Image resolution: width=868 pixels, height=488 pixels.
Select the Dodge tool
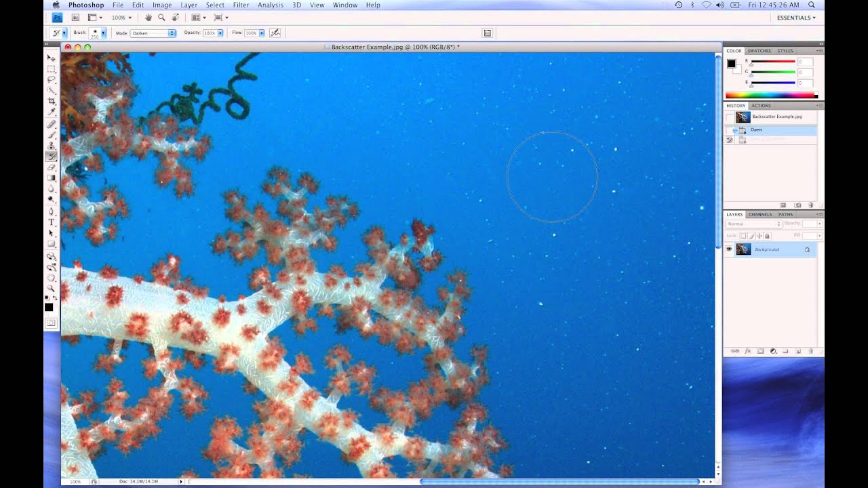tap(52, 200)
